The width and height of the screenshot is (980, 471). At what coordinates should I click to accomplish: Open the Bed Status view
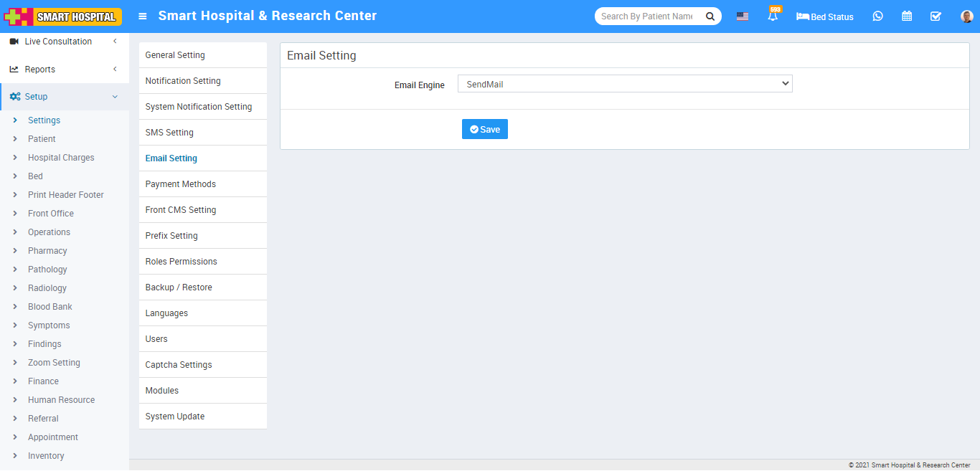coord(825,16)
